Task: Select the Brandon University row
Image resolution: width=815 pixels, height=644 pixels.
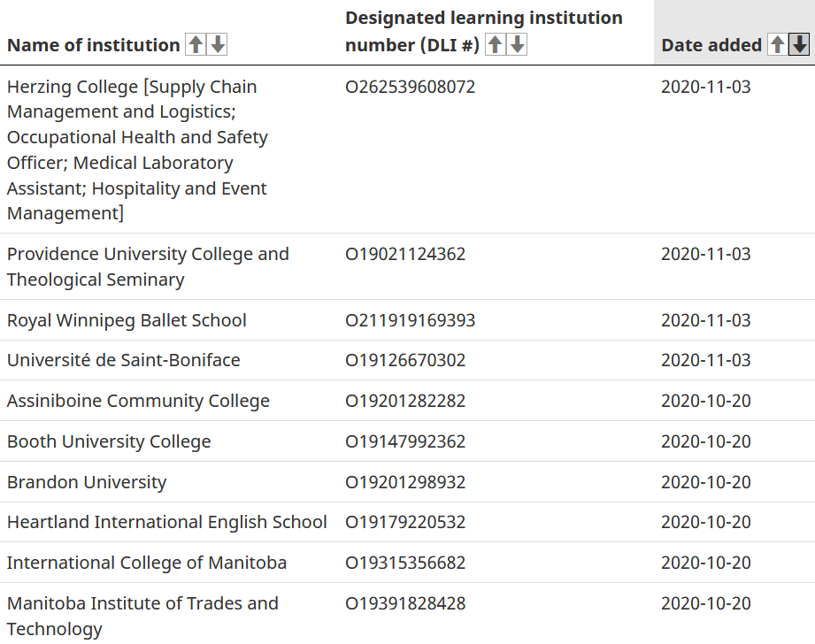Action: (x=87, y=482)
